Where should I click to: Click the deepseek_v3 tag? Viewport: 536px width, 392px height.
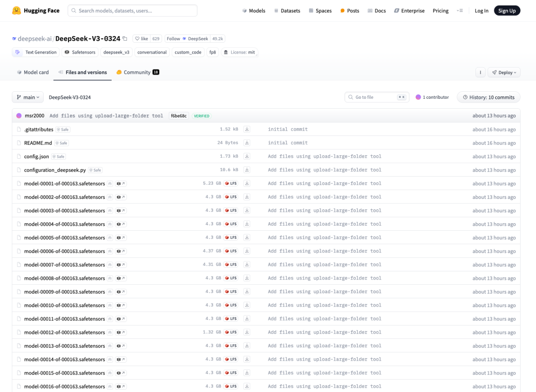[116, 52]
